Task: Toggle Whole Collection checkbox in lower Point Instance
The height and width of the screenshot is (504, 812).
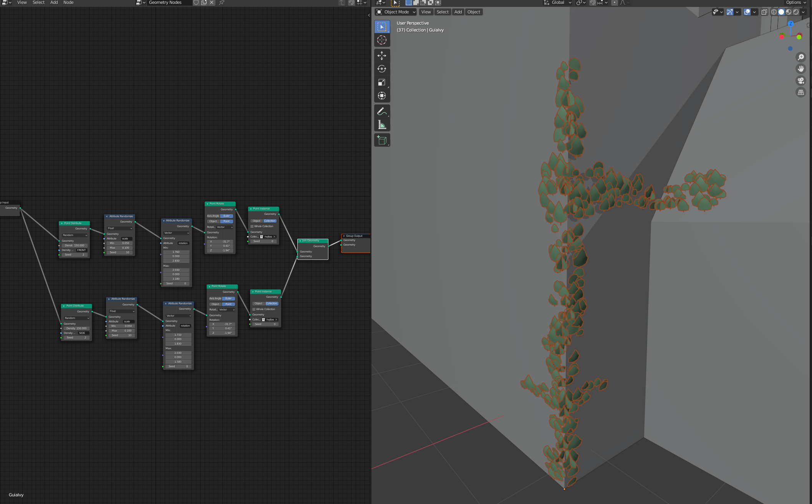Action: [x=254, y=309]
